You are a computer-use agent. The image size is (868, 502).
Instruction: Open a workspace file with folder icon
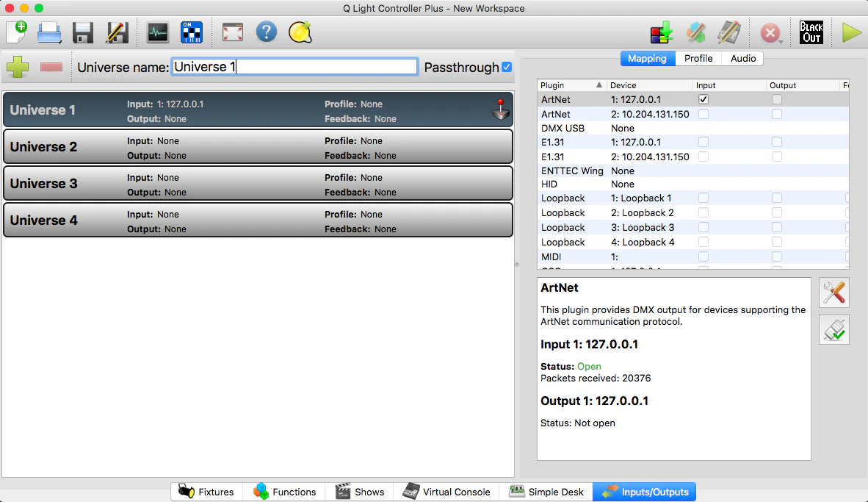point(49,32)
